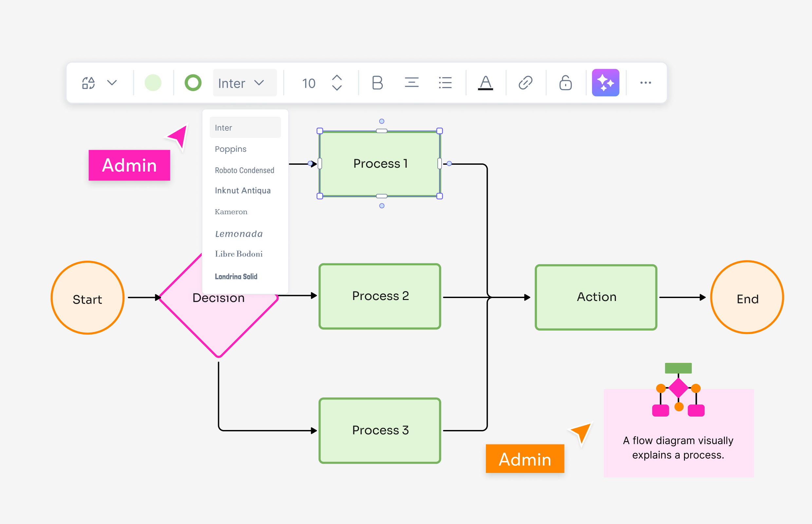
Task: Open text alignment options
Action: [x=412, y=83]
